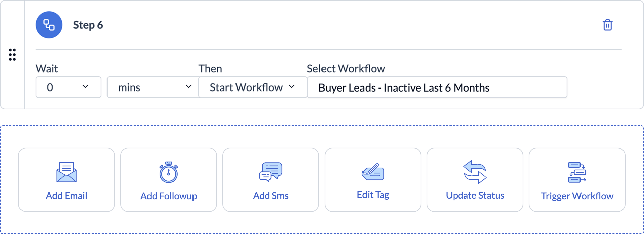The width and height of the screenshot is (644, 234).
Task: Click the six-dot drag handle
Action: (12, 55)
